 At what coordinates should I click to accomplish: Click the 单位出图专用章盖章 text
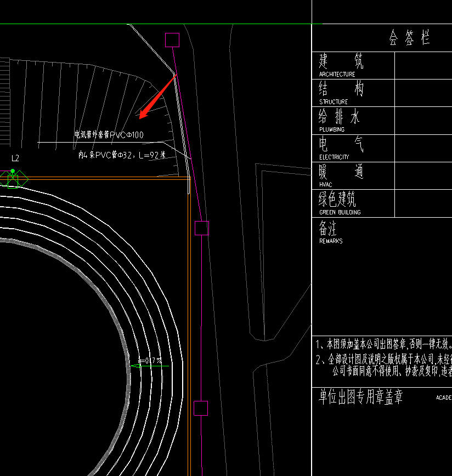[x=360, y=396]
